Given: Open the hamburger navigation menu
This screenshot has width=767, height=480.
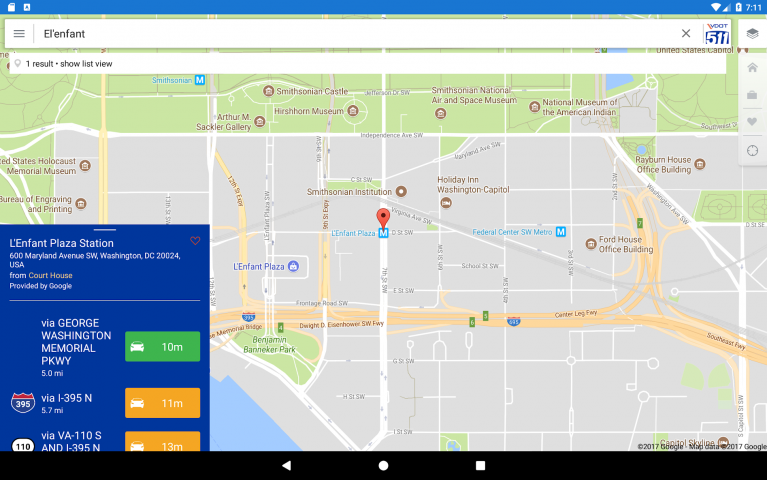Looking at the screenshot, I should [19, 33].
